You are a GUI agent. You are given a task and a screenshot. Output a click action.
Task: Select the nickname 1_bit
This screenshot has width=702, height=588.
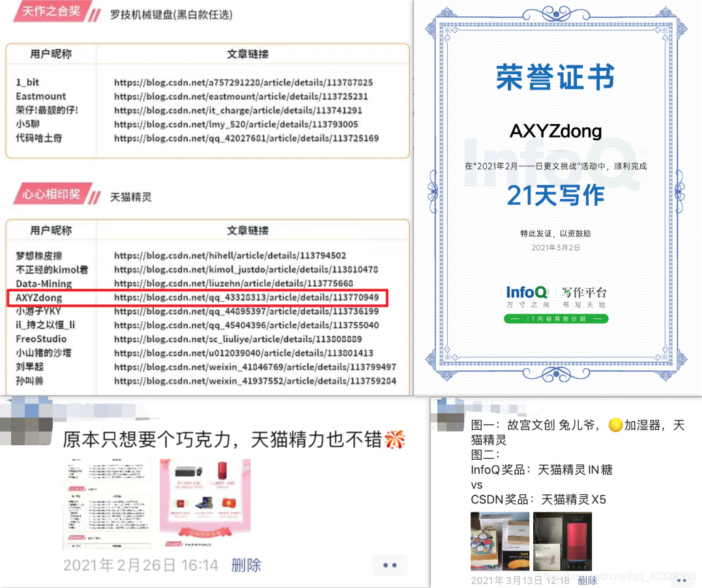point(27,82)
